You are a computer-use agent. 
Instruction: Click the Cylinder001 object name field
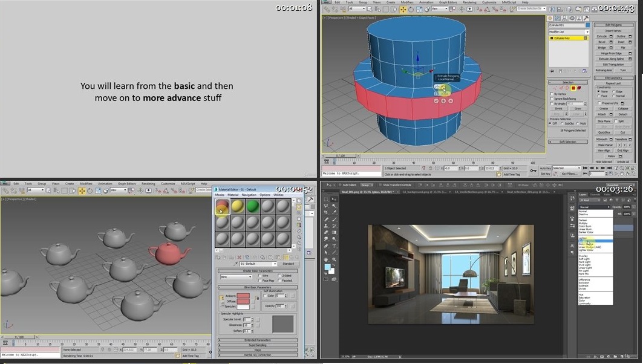566,25
